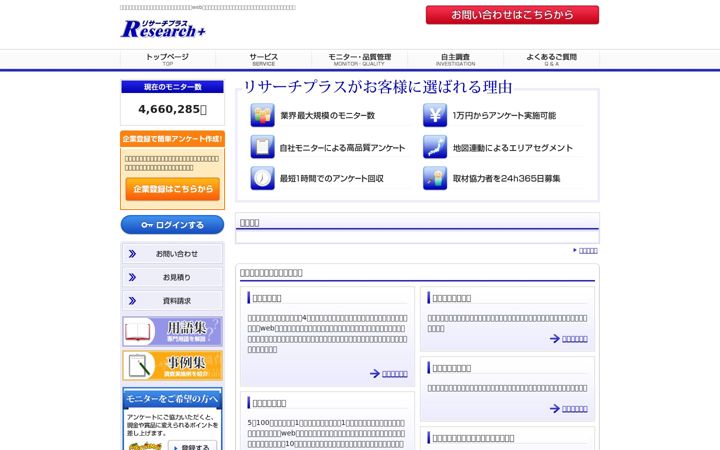Click the red お問い合わせはこちらから button
Screen dimensions: 720x450
[512, 15]
